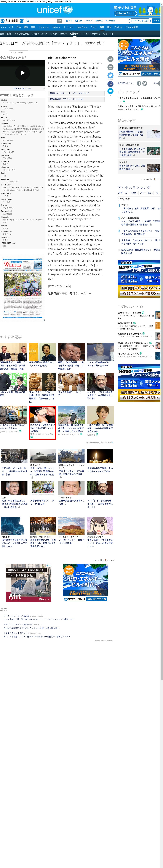This screenshot has width=163, height=868.
Task: Open the 受験 sub-navigation item
Action: [9, 34]
